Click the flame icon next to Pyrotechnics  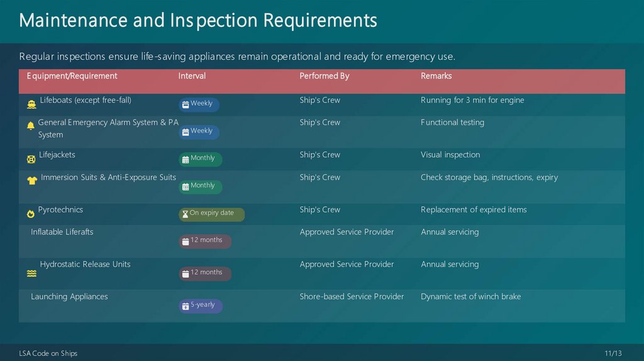[31, 214]
